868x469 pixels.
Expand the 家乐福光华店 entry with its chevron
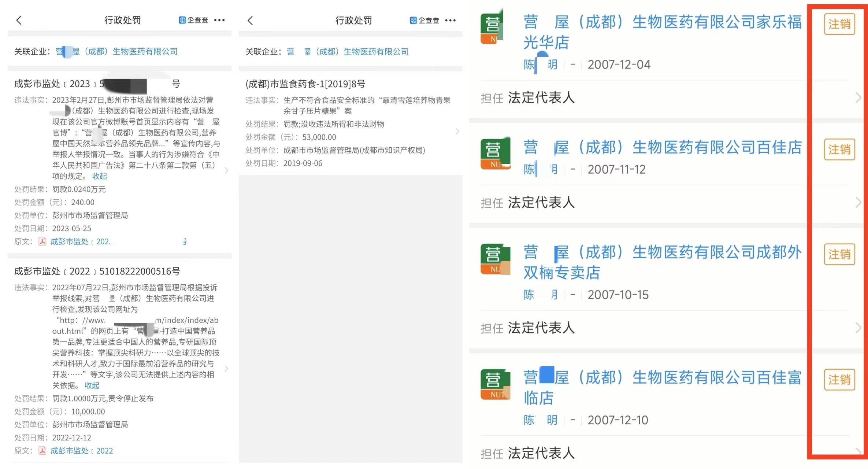click(x=858, y=97)
